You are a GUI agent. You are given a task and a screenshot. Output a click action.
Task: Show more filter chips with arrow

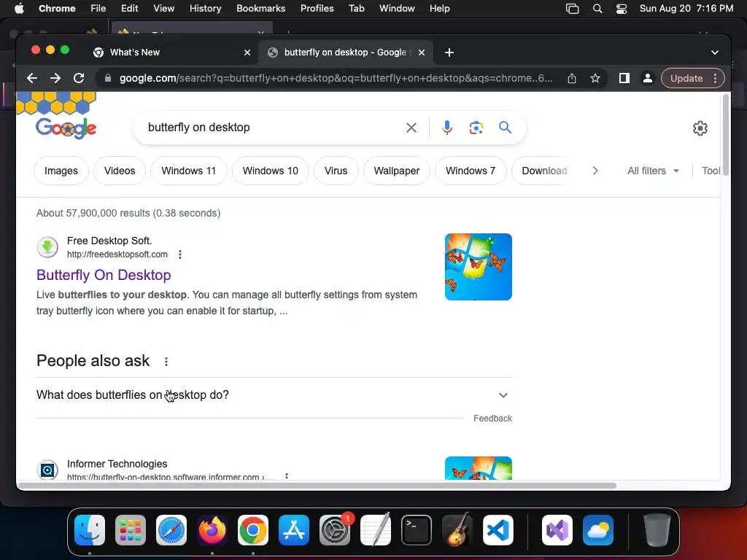point(595,171)
